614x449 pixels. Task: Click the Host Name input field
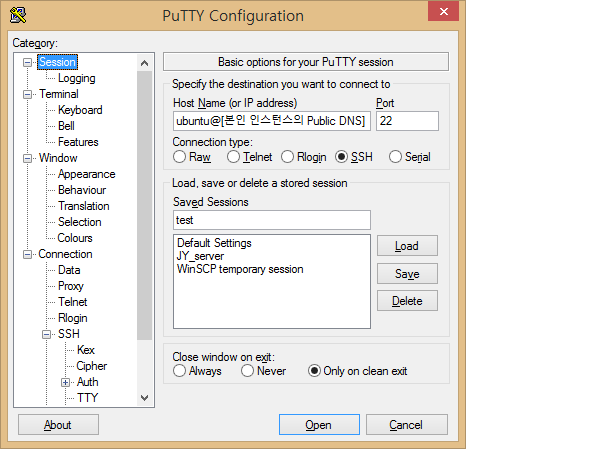[272, 121]
